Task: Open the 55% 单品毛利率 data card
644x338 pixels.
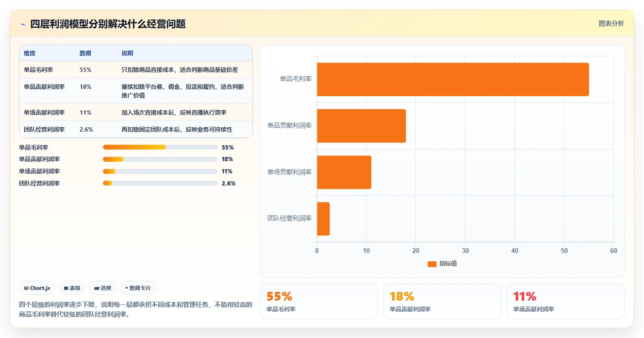Action: click(x=319, y=301)
